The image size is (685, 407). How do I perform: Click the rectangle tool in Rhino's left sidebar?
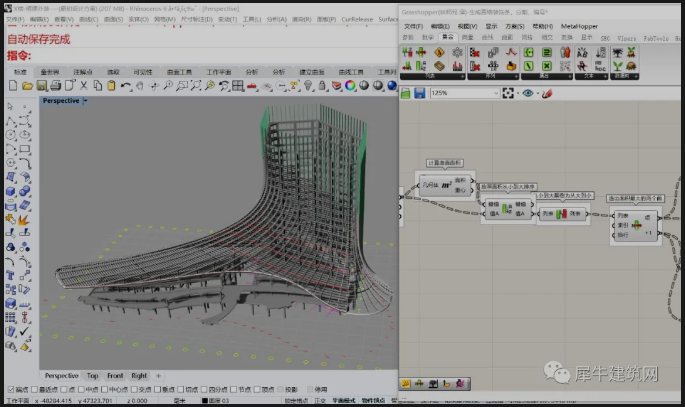pos(25,149)
